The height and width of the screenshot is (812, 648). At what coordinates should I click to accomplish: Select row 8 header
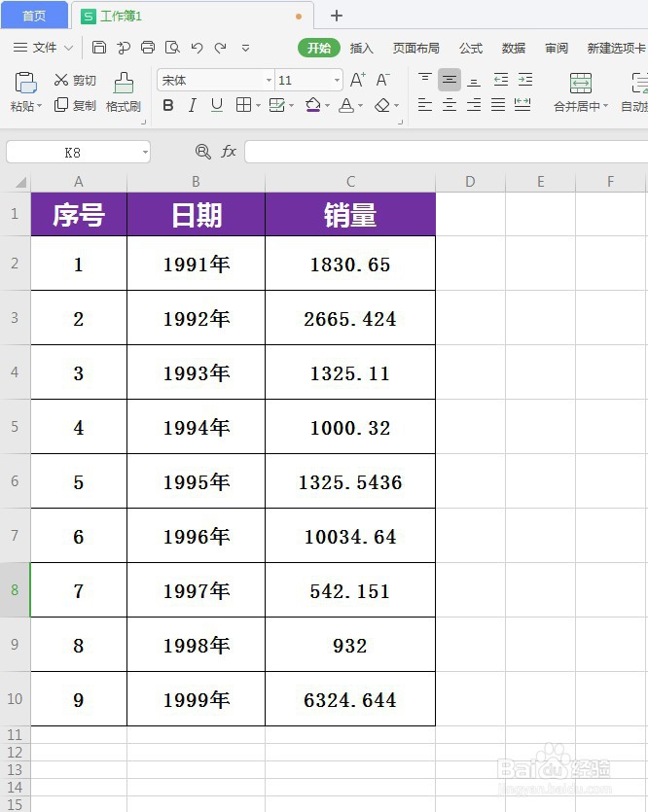point(15,590)
